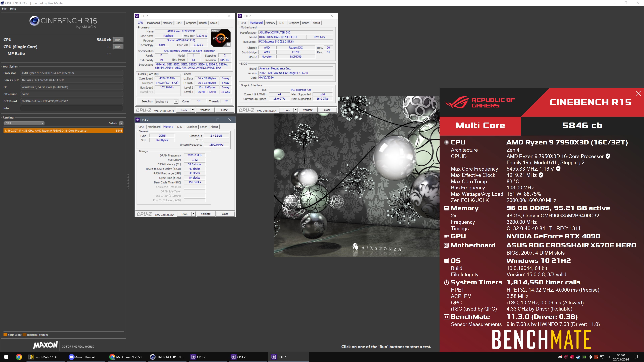Select Mainboard tab in the first CPU-Z window
The width and height of the screenshot is (644, 362).
click(153, 23)
